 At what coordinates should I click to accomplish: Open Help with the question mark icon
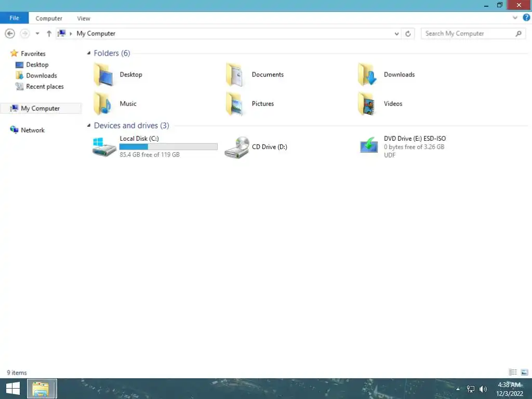click(x=527, y=18)
